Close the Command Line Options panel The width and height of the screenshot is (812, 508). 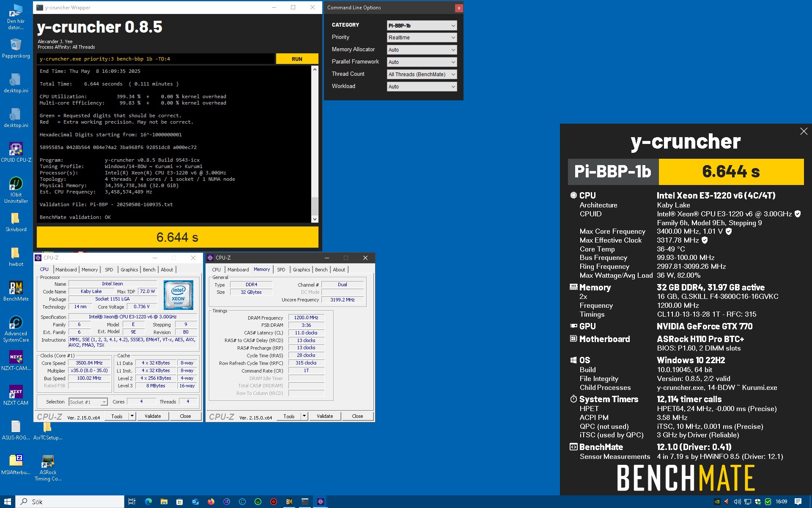(x=459, y=8)
